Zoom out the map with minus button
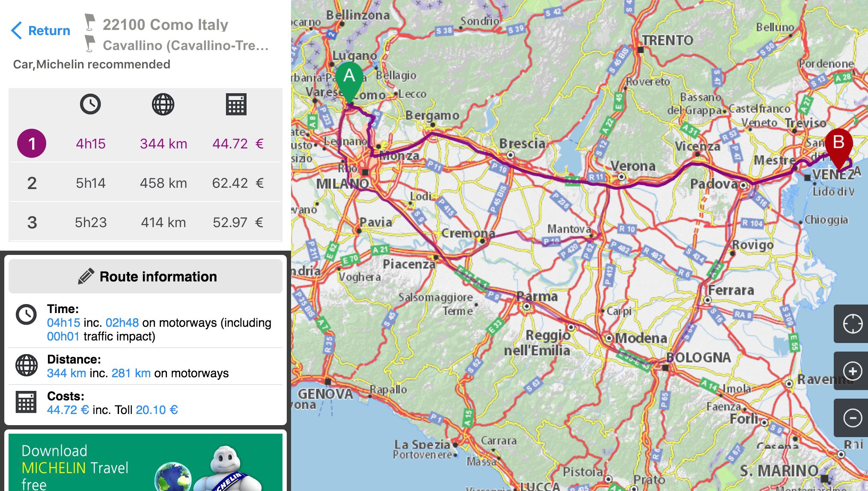The height and width of the screenshot is (491, 868). 852,418
